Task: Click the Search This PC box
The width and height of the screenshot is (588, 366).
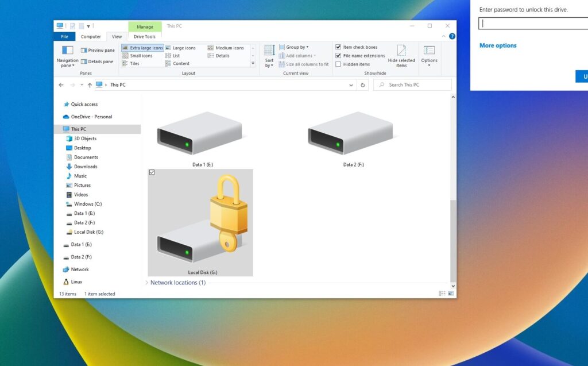Action: pyautogui.click(x=412, y=85)
